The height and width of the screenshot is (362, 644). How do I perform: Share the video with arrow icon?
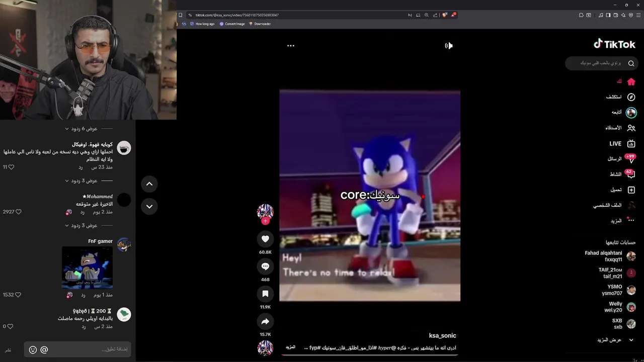point(265,321)
